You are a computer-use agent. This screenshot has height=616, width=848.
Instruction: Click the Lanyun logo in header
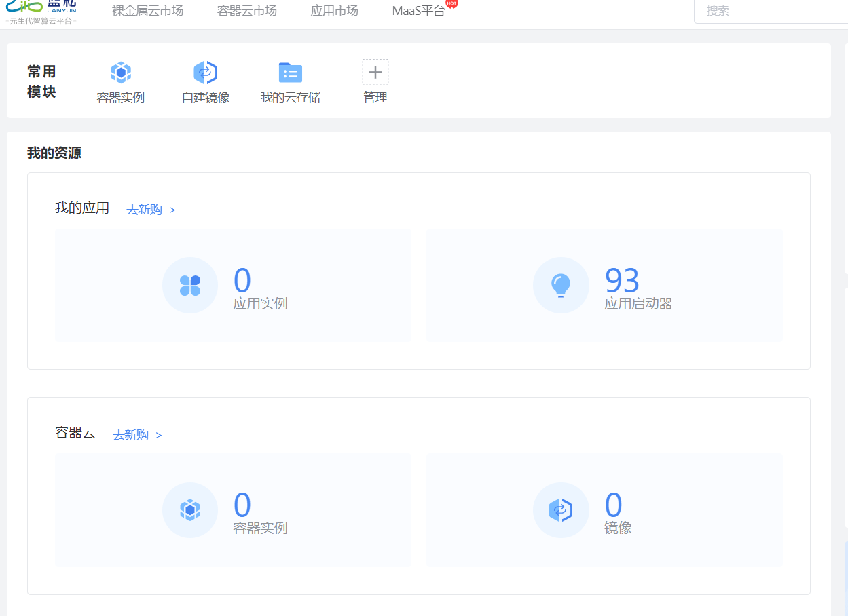click(41, 12)
